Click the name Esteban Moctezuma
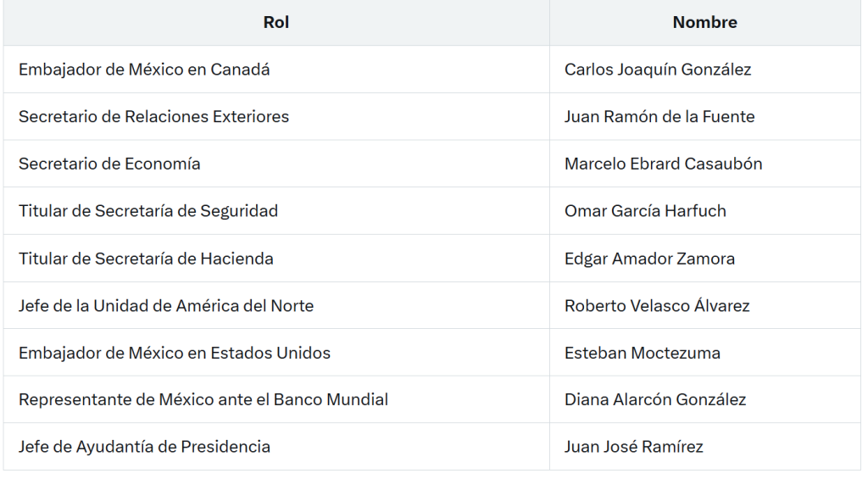Image resolution: width=868 pixels, height=479 pixels. pyautogui.click(x=643, y=353)
